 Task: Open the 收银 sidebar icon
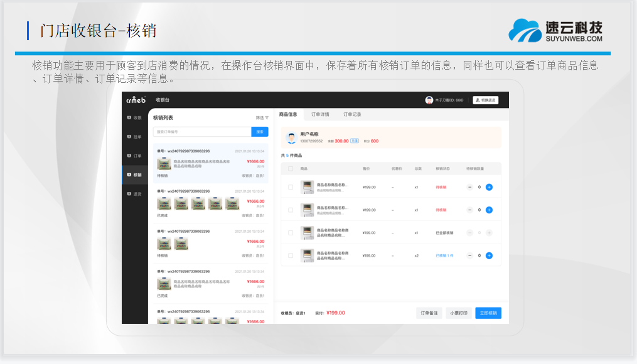pyautogui.click(x=129, y=118)
